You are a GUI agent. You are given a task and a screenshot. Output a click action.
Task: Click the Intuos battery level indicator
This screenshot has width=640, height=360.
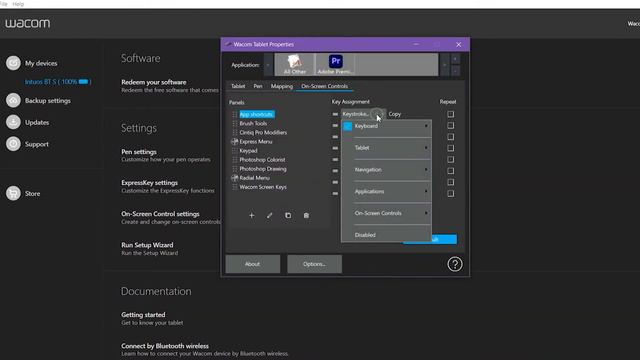point(84,82)
